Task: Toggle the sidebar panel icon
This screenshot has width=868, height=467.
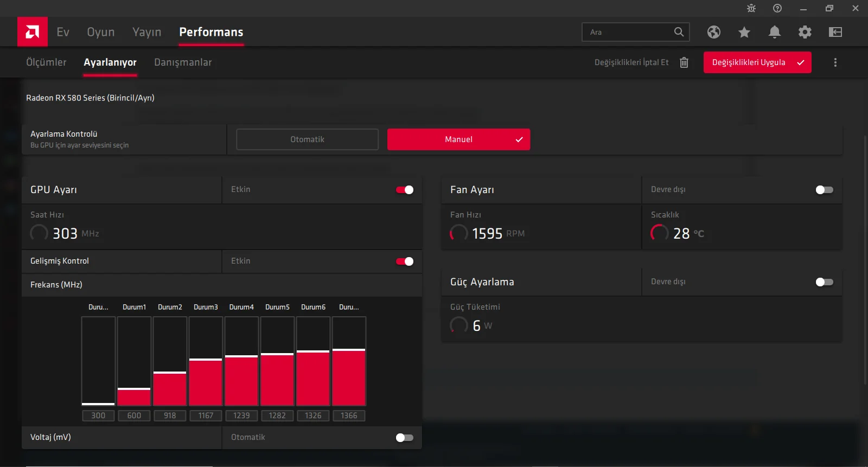Action: coord(835,32)
